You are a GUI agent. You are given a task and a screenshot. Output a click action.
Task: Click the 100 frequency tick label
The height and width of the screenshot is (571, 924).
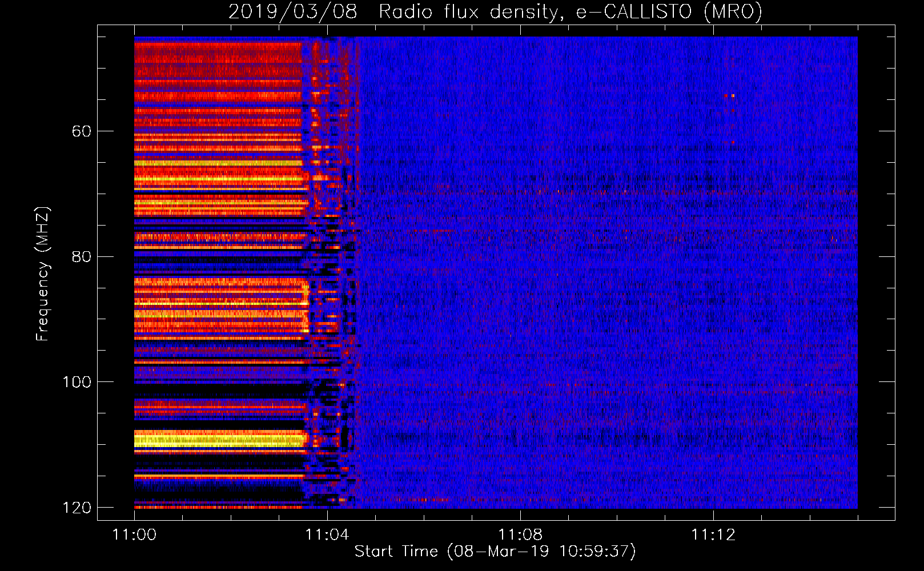point(77,381)
